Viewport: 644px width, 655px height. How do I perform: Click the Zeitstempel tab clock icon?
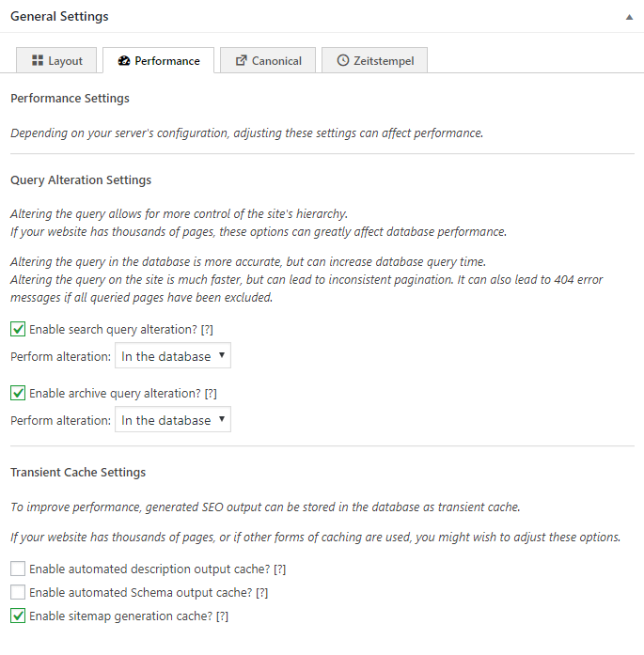(x=343, y=60)
